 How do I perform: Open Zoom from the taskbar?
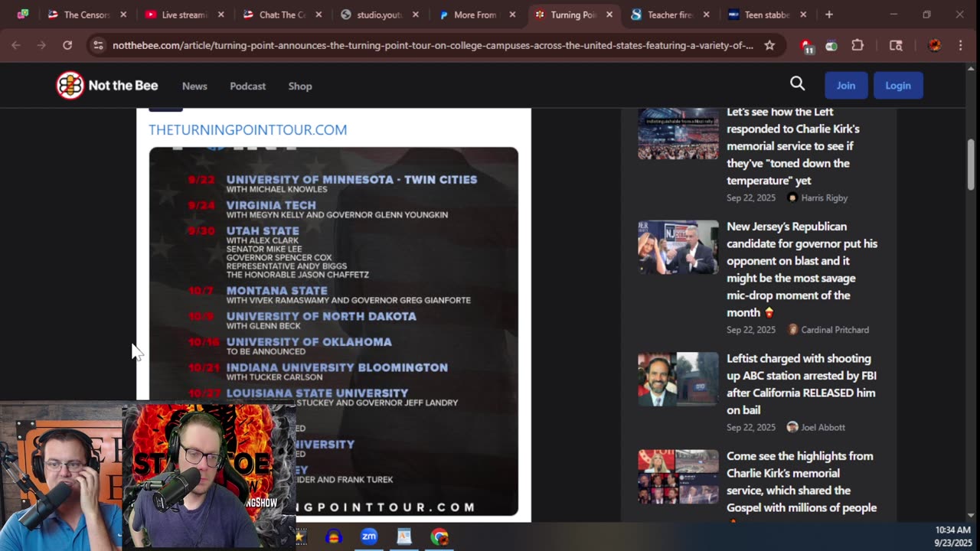(x=369, y=536)
